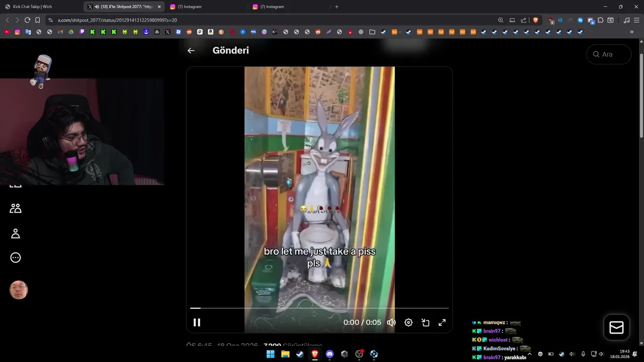This screenshot has height=362, width=644.
Task: Open Discord from the taskbar
Action: pyautogui.click(x=330, y=354)
